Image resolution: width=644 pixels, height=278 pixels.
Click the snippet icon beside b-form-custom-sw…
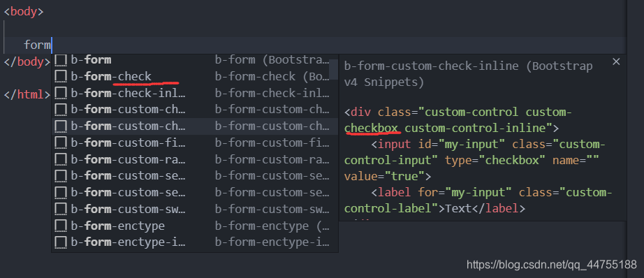click(x=61, y=210)
